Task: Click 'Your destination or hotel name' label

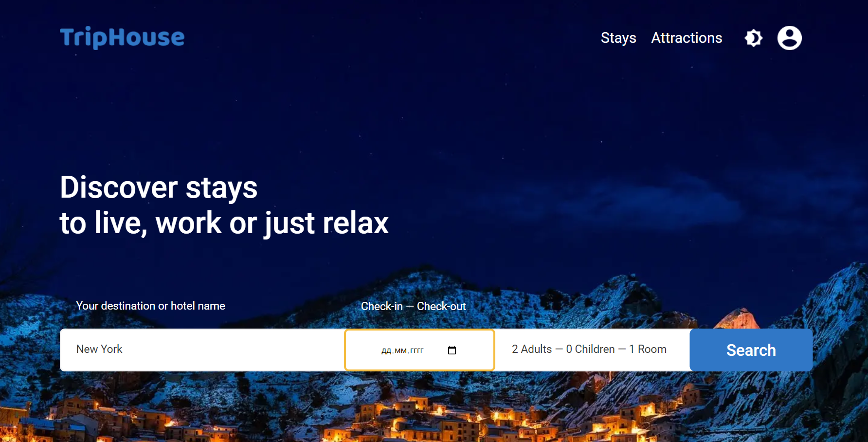Action: 151,306
